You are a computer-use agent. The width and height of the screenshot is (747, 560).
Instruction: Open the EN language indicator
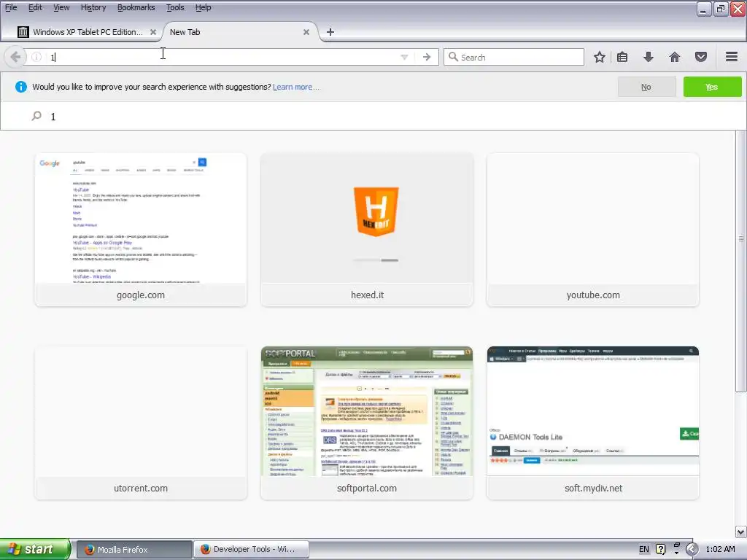[x=643, y=549]
